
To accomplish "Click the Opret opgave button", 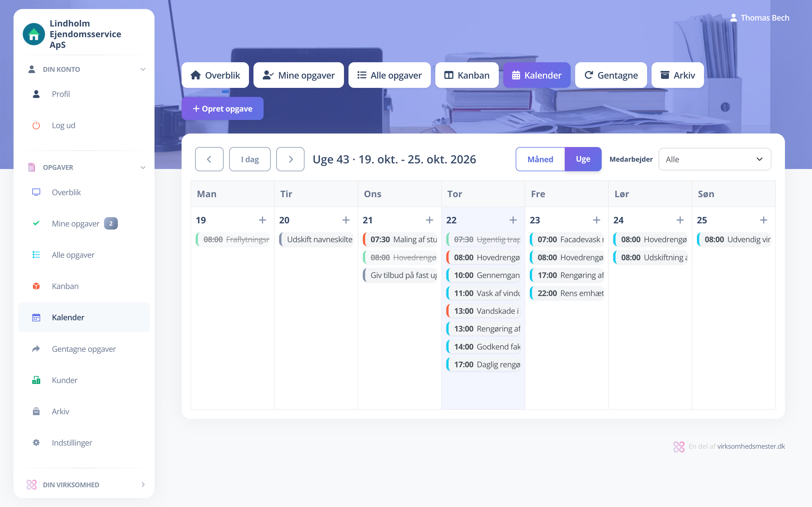I will [x=222, y=109].
